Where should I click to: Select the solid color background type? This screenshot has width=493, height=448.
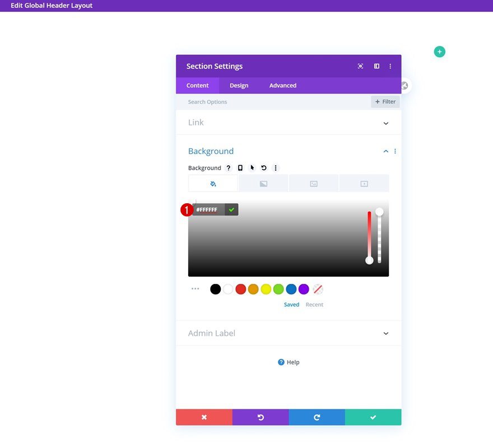[x=213, y=183]
